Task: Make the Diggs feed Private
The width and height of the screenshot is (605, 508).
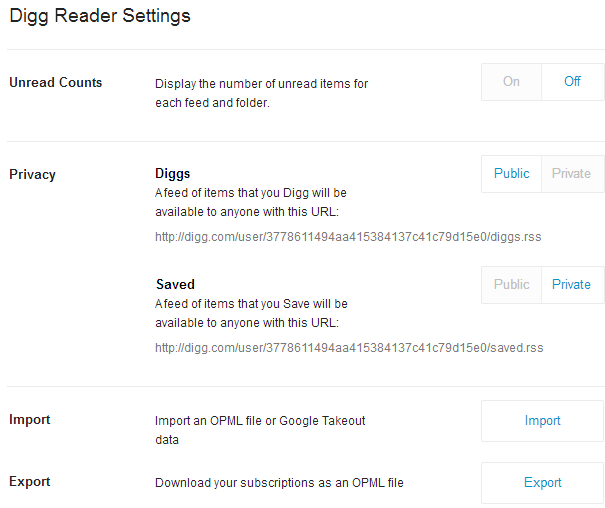Action: pyautogui.click(x=572, y=173)
